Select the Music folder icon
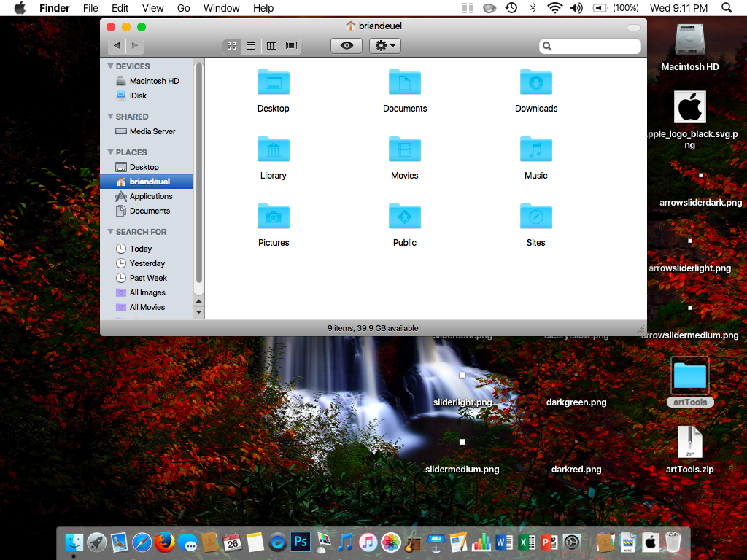Screen dimensions: 747x560 click(536, 149)
